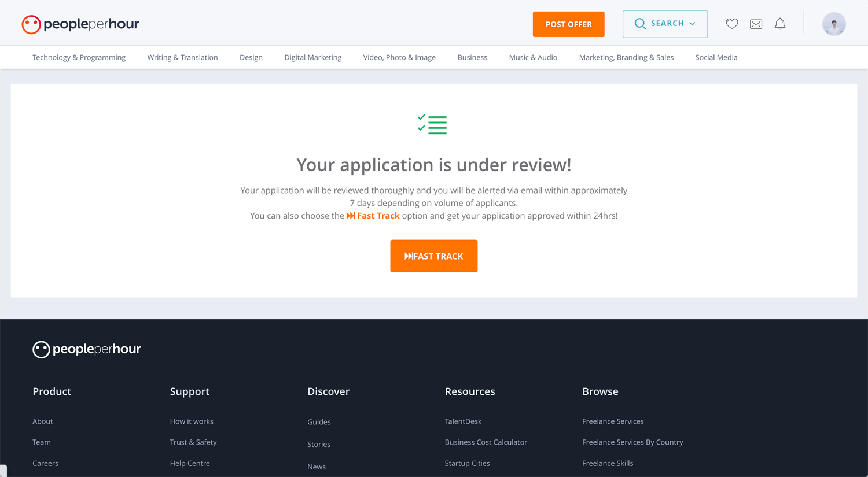The height and width of the screenshot is (477, 868).
Task: Open Digital Marketing category
Action: click(x=313, y=57)
